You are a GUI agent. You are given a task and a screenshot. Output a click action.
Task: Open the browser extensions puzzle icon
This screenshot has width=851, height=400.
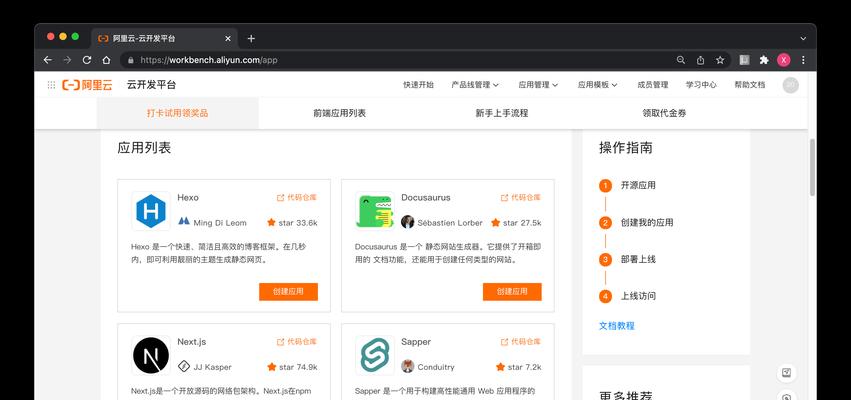click(x=764, y=60)
